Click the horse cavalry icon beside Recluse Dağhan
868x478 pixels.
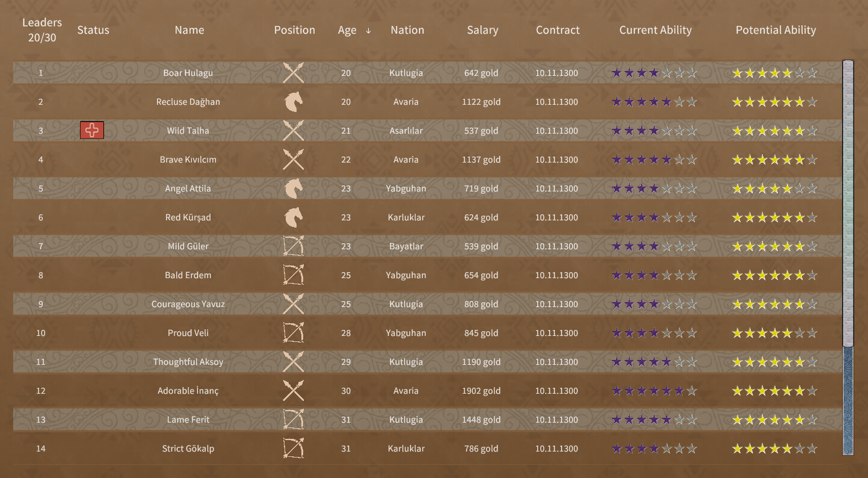pyautogui.click(x=293, y=102)
